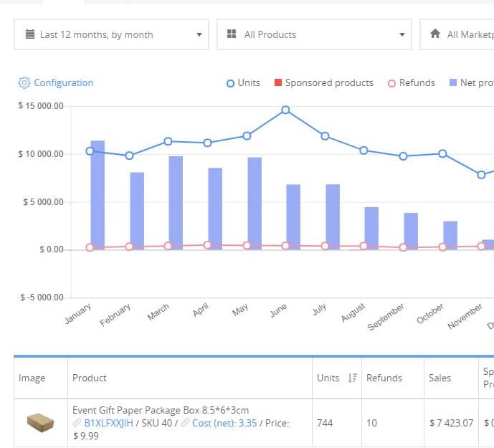Open the Last 12 months date dropdown

pyautogui.click(x=111, y=34)
